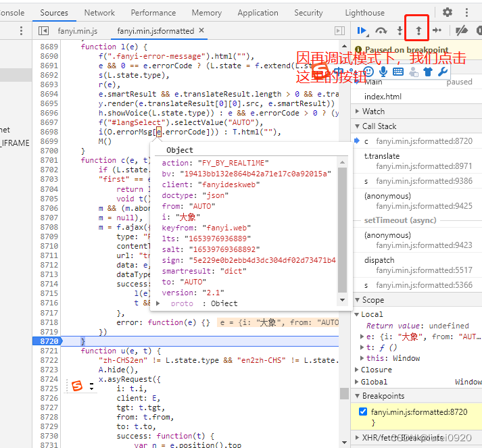Expand the Global scope group
Viewport: 482px width, 448px height.
click(356, 382)
